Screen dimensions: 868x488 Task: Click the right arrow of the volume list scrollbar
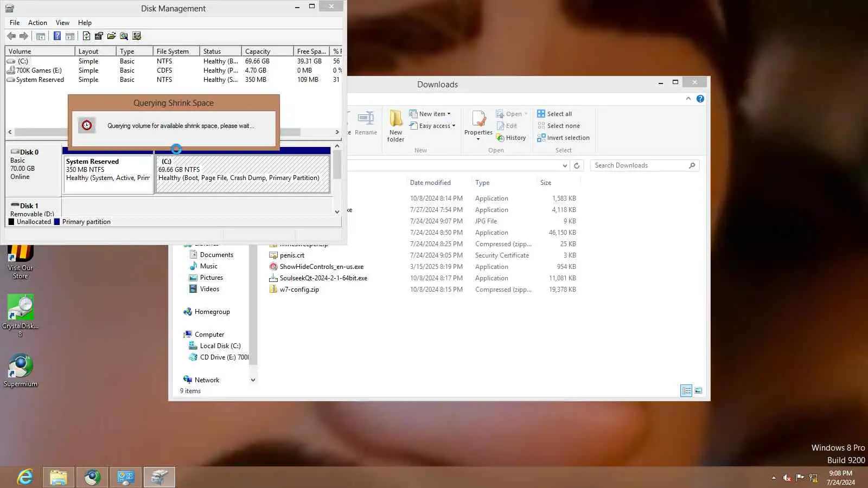click(x=337, y=132)
